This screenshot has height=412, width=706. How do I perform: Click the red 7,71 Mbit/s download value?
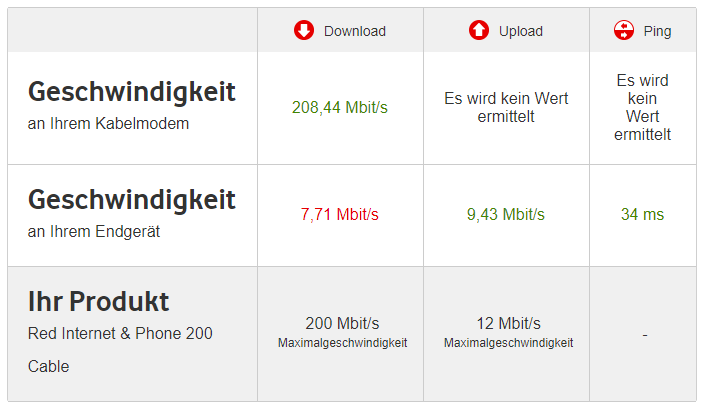(340, 214)
